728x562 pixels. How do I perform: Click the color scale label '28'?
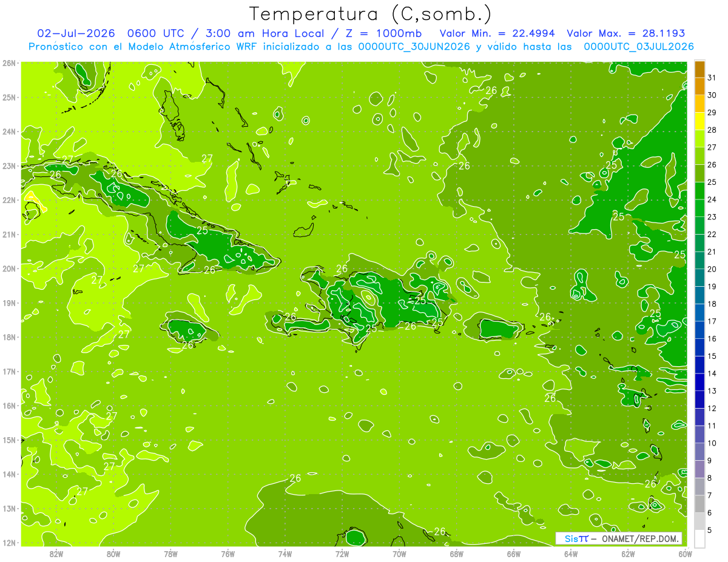(712, 130)
